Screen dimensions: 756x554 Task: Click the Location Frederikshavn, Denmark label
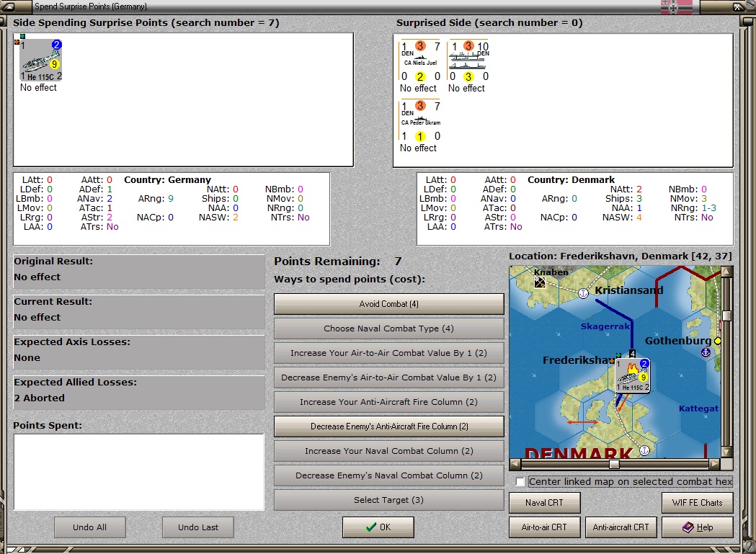click(x=620, y=256)
